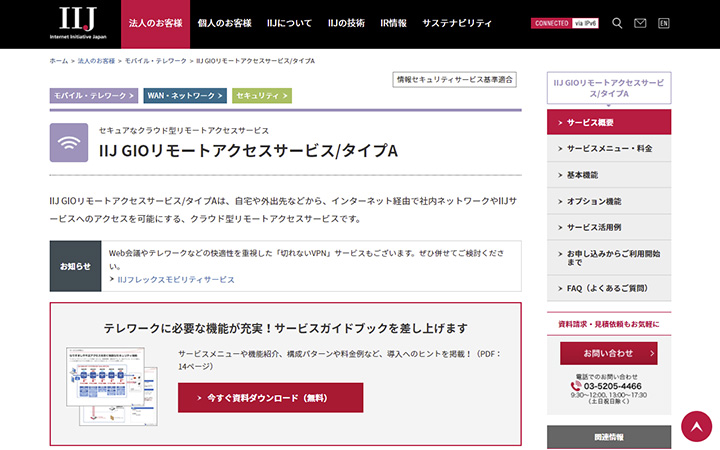
Task: Click the page heading IIJ GIOリモートアクセスサービス/タイプA
Action: (248, 151)
